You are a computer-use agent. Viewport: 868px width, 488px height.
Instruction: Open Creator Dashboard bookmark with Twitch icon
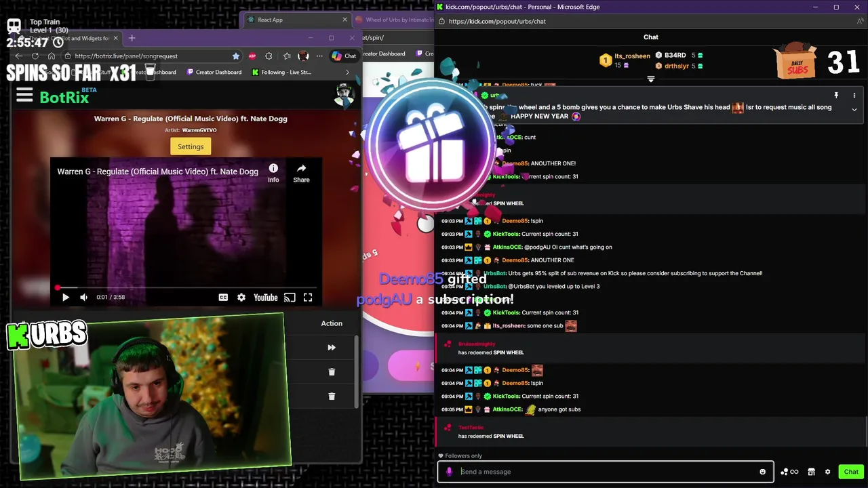[214, 72]
